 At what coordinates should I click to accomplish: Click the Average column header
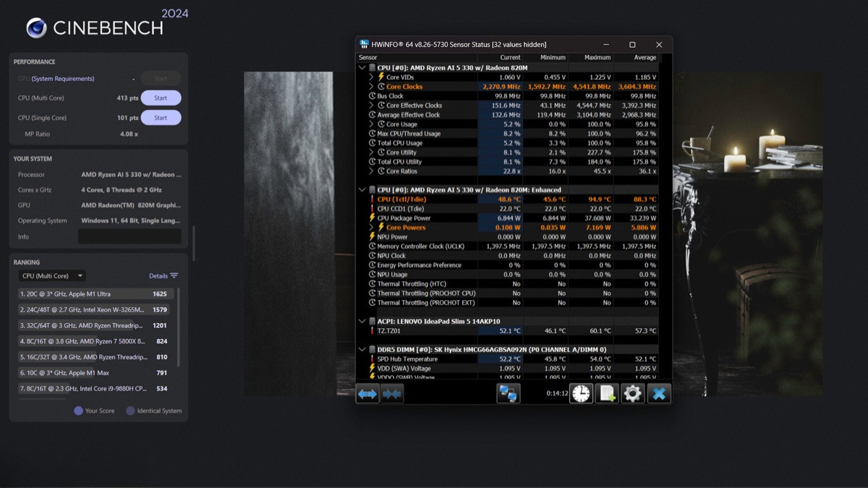[645, 58]
